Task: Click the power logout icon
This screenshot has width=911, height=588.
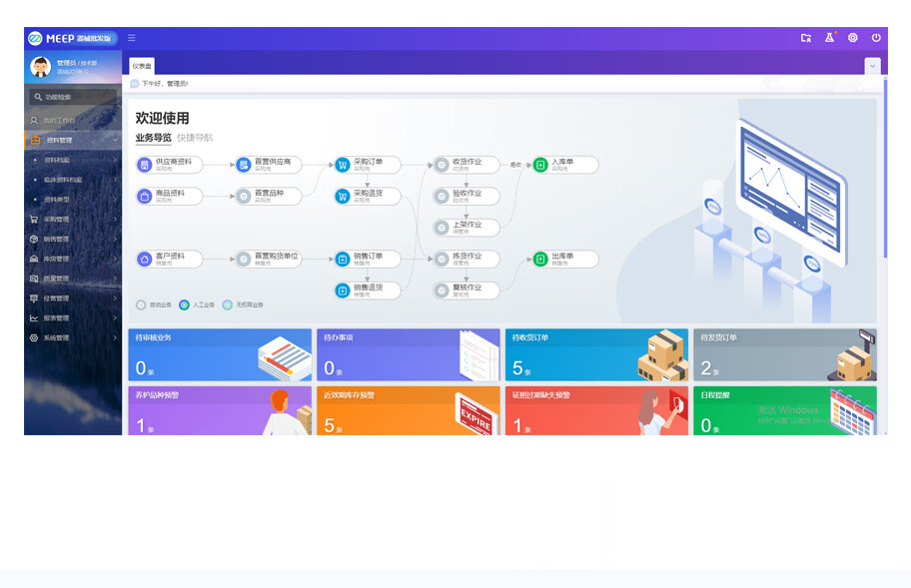Action: tap(876, 38)
